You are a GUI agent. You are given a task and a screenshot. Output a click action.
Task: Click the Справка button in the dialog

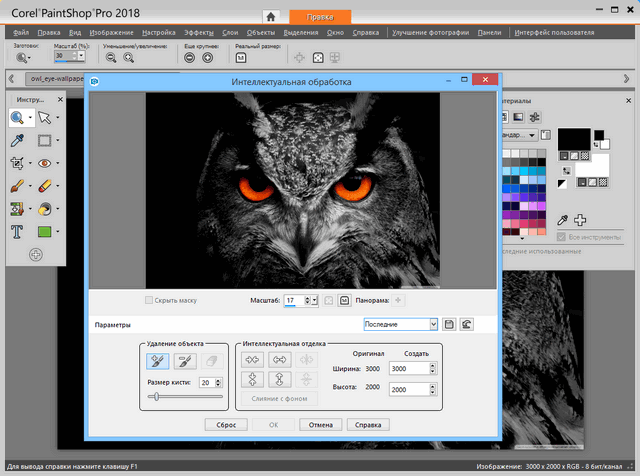pyautogui.click(x=368, y=424)
